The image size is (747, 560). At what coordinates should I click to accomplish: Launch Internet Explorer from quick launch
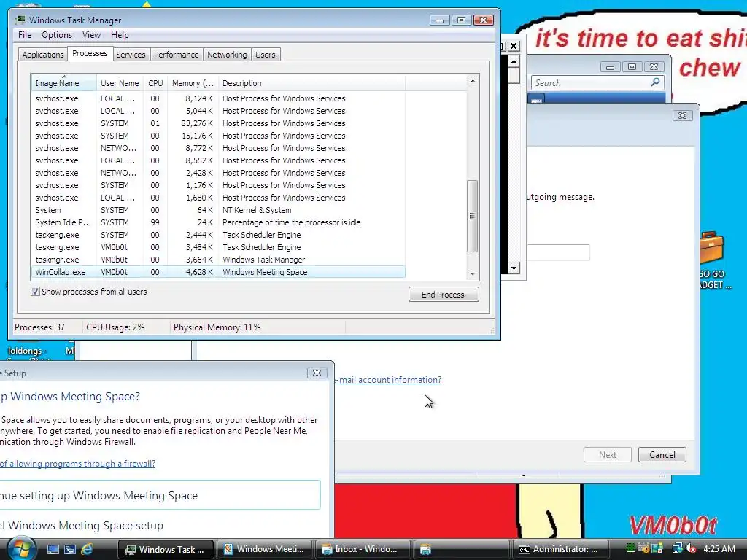[x=87, y=549]
